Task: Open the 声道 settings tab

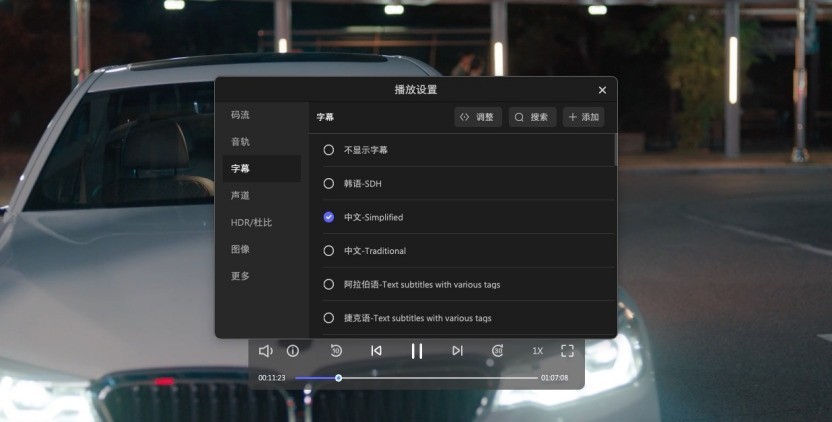Action: click(x=262, y=195)
